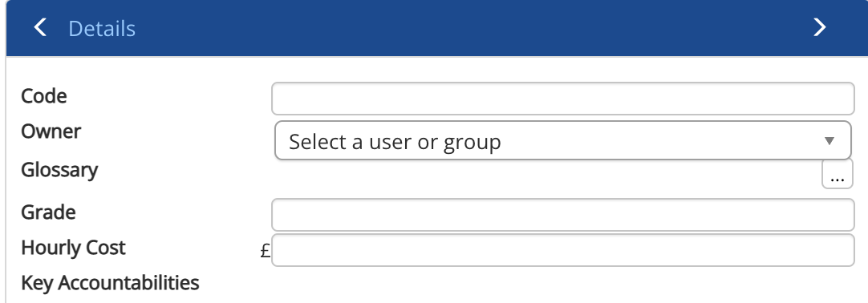Click the Key Accountabilities label
The image size is (868, 303).
(110, 283)
